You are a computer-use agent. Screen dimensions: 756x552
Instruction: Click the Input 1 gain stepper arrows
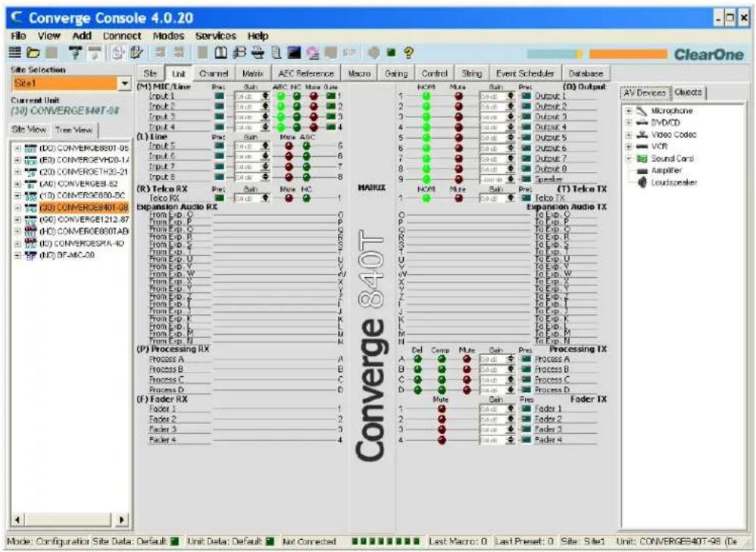click(x=265, y=96)
